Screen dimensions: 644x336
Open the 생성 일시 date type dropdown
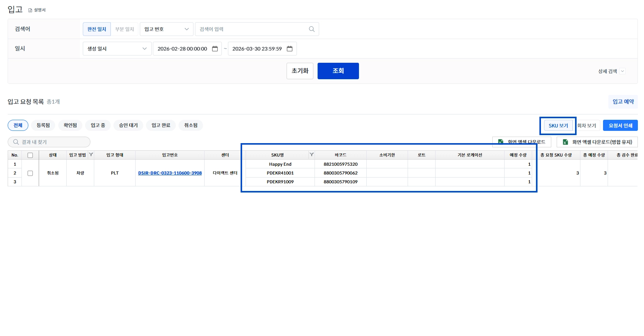[x=117, y=49]
